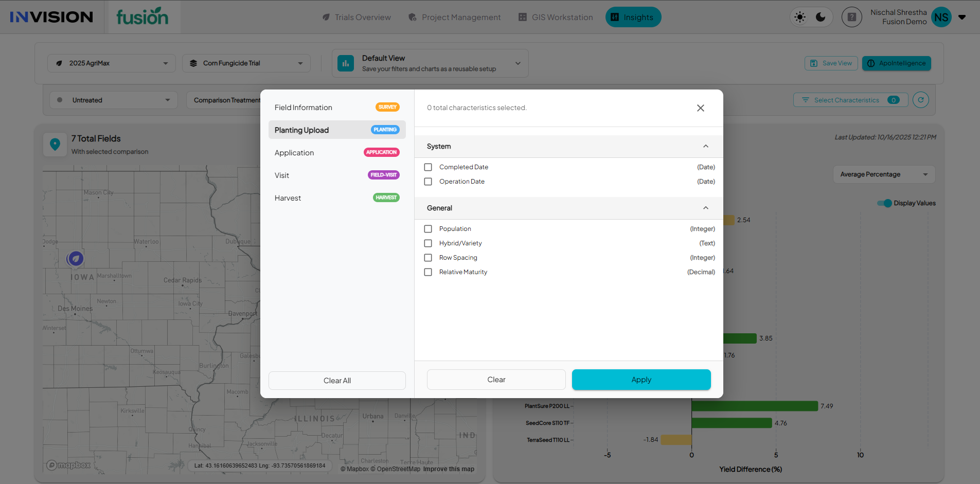The width and height of the screenshot is (980, 484).
Task: Turn off the Display Values toggle
Action: pos(884,203)
